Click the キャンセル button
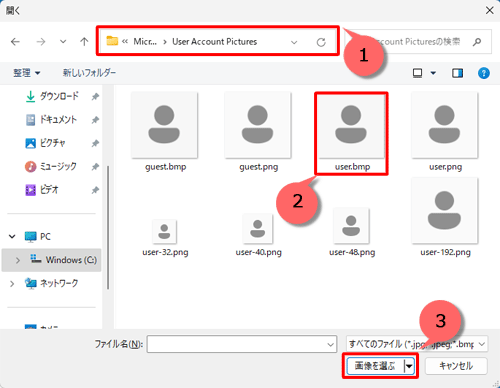This screenshot has height=388, width=500. (x=456, y=366)
